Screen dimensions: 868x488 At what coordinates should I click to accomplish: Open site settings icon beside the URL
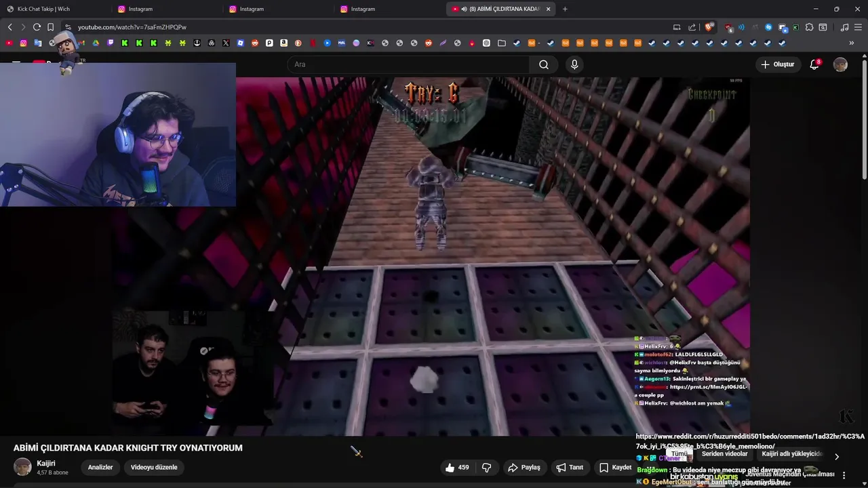click(68, 27)
